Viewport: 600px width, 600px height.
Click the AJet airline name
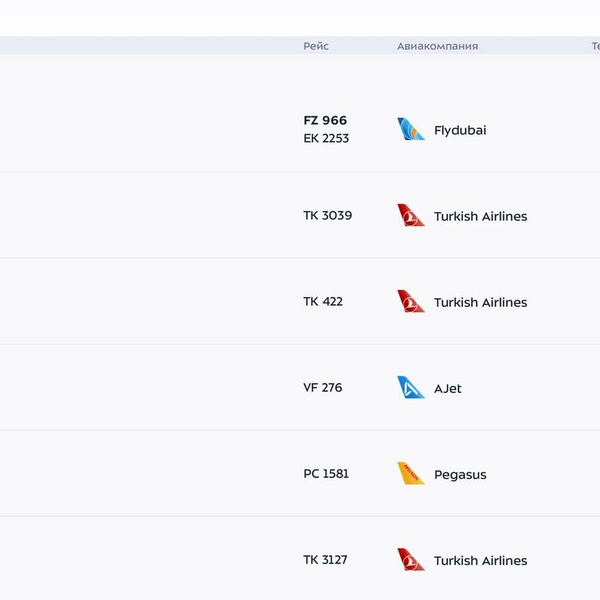coord(448,389)
